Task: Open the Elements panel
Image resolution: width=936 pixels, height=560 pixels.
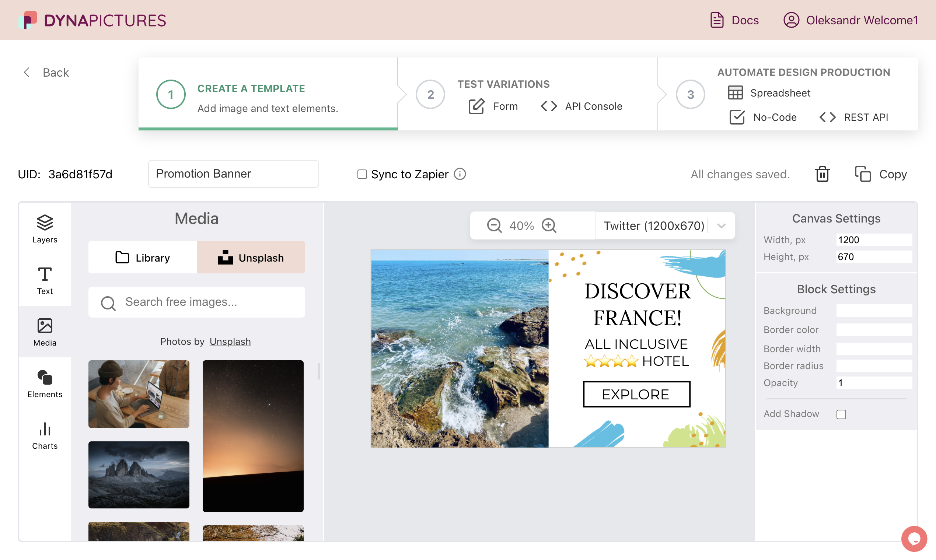Action: click(45, 384)
